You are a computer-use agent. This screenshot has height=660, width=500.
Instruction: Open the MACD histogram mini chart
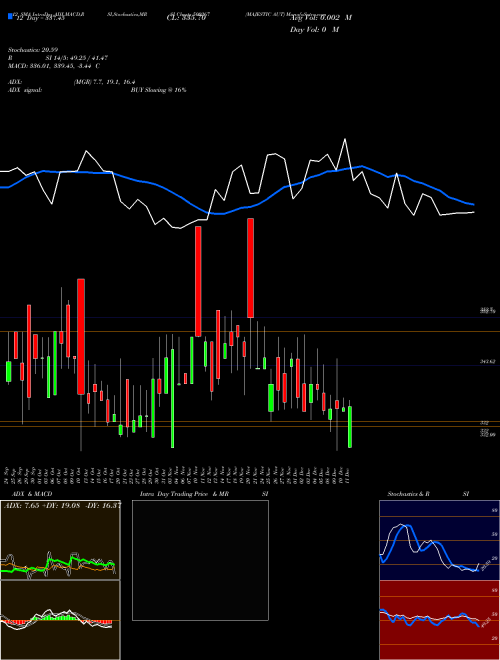pos(60,620)
